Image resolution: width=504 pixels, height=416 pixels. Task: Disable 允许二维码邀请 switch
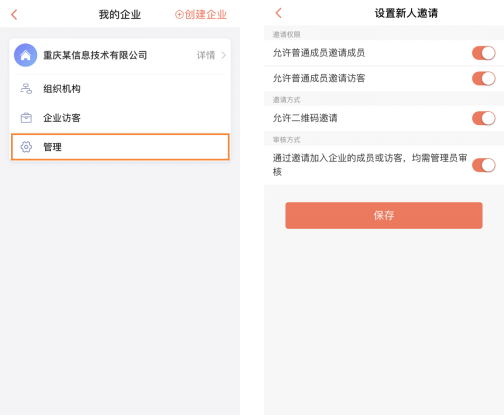point(484,118)
